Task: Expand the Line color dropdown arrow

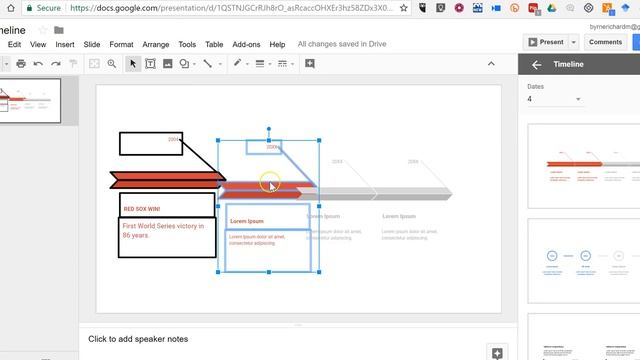Action: tap(247, 64)
